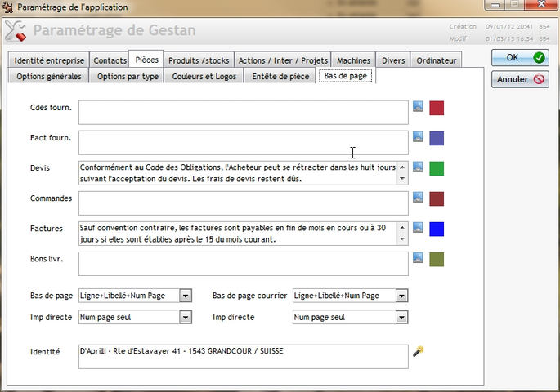Confirm settings with the OK button

(x=520, y=58)
